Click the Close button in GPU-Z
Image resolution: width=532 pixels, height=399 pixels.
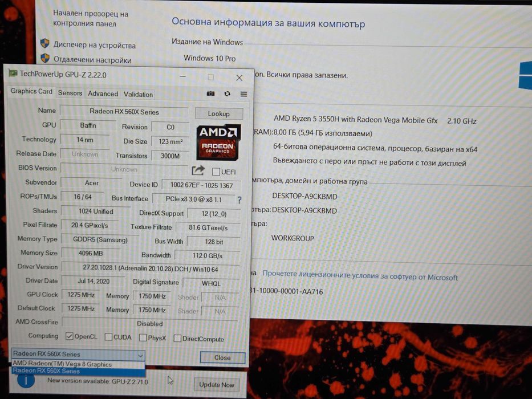[222, 357]
